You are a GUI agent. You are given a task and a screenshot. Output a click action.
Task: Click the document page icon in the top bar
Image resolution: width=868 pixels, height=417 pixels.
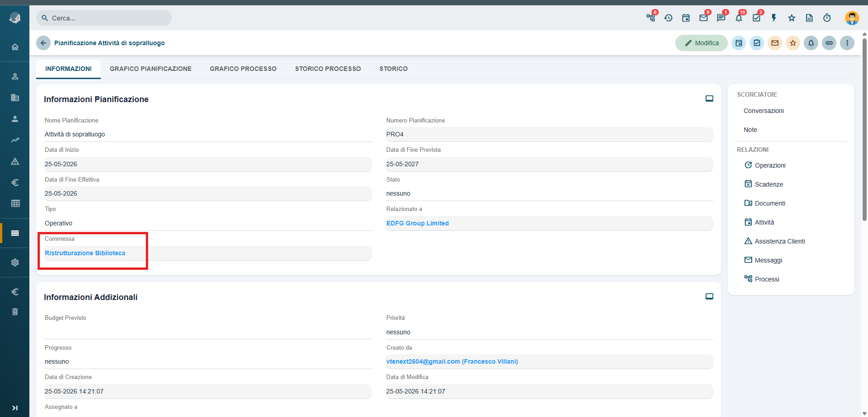point(809,18)
